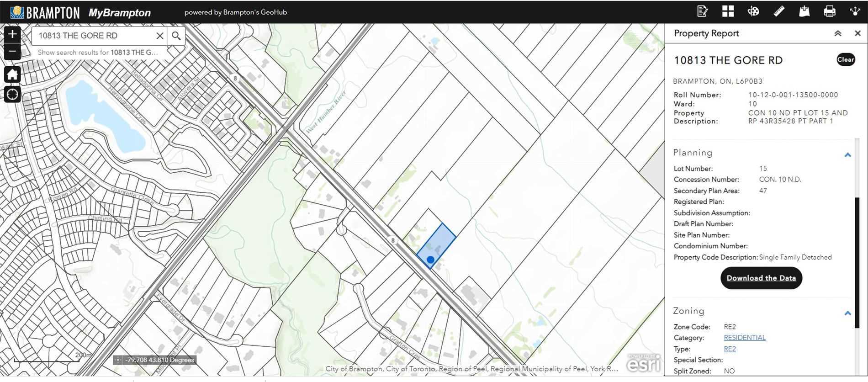The width and height of the screenshot is (868, 382).
Task: Clear the selected property report
Action: pyautogui.click(x=846, y=60)
